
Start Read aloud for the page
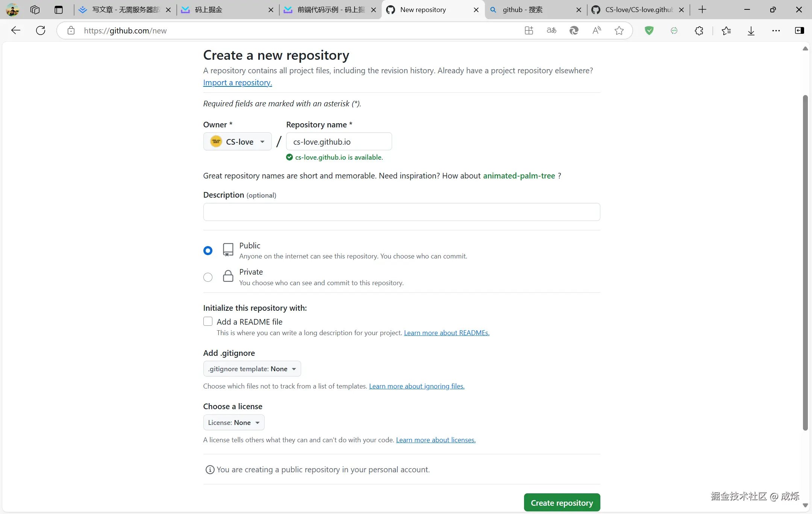[x=597, y=30]
